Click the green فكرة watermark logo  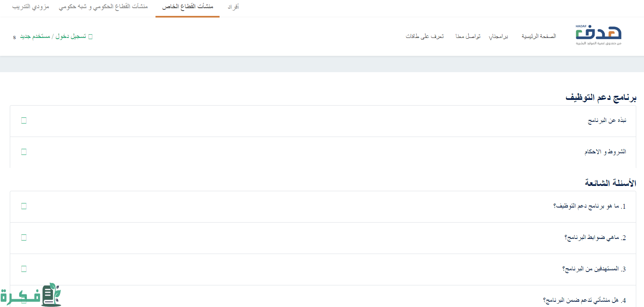[x=31, y=295]
